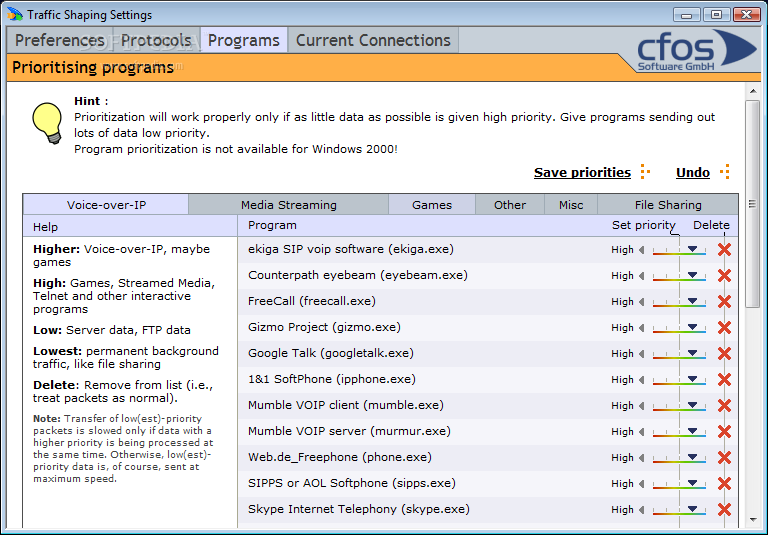
Task: Lower priority arrow for phone.exe
Action: tap(641, 458)
